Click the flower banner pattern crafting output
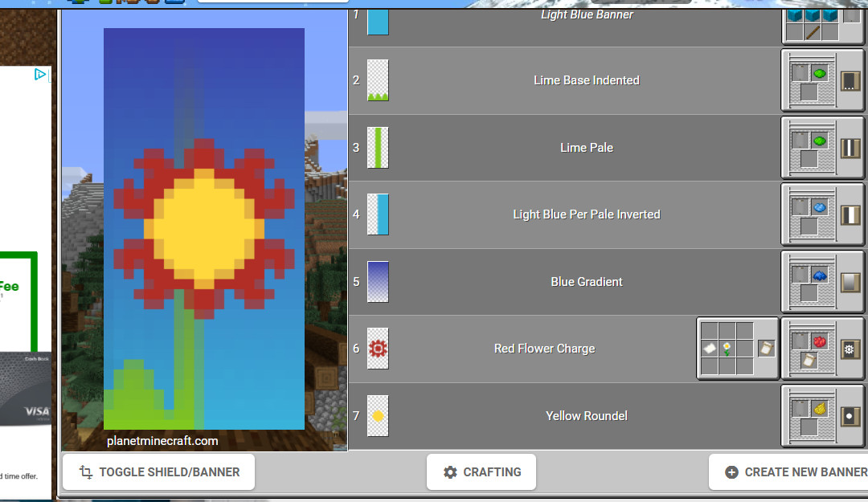868x502 pixels. coord(766,348)
